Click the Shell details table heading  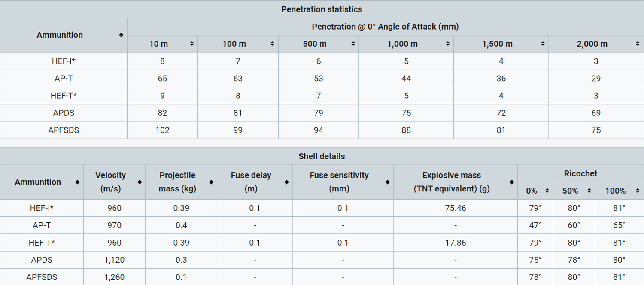pyautogui.click(x=322, y=156)
